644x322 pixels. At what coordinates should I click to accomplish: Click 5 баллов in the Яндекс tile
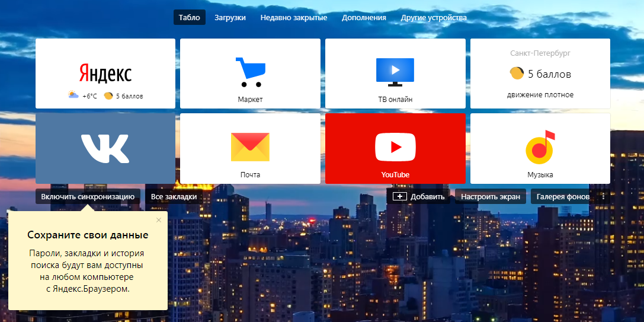click(129, 96)
